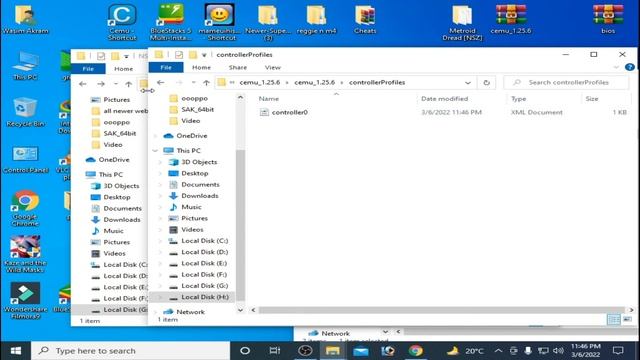Open the Recycle Bin
The width and height of the screenshot is (640, 360).
(25, 112)
